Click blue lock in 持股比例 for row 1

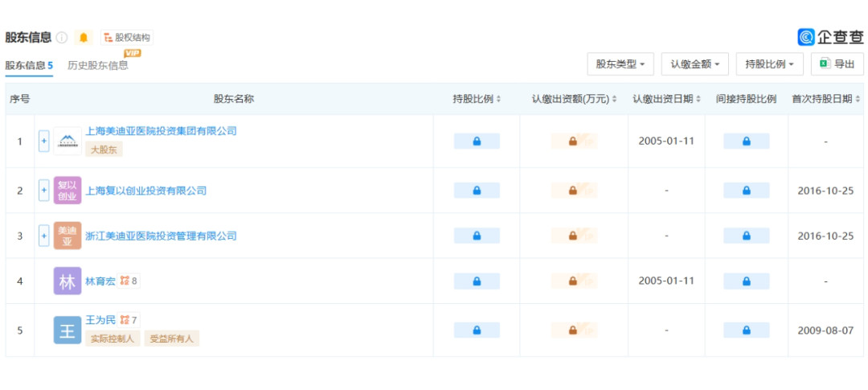click(477, 142)
